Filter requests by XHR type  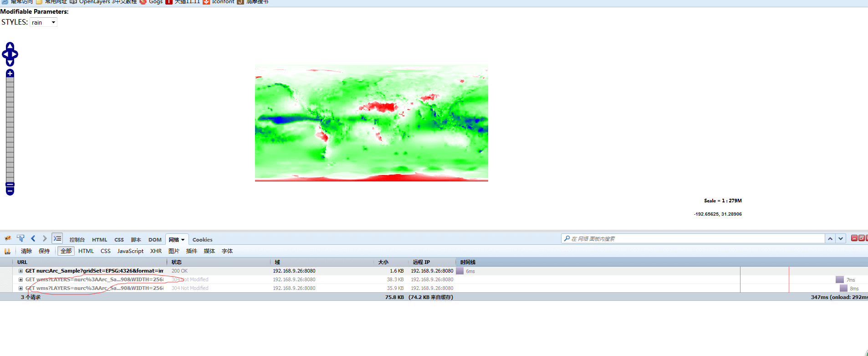156,251
